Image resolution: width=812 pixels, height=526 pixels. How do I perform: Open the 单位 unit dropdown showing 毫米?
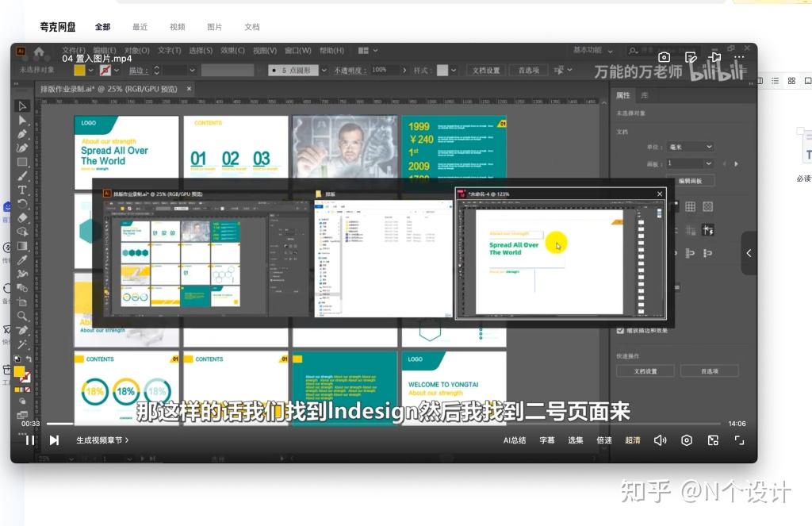pos(688,147)
